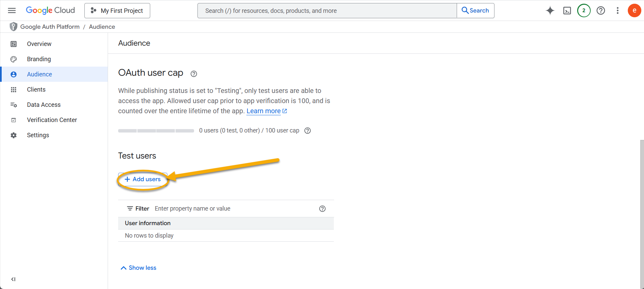This screenshot has width=644, height=289.
Task: Go to Overview in the sidebar
Action: tap(54, 44)
